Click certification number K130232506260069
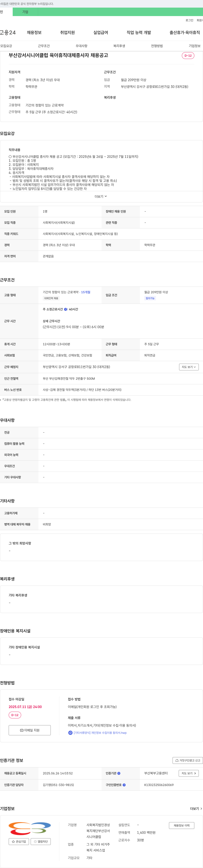Screen dimensions: 203x868 (159, 785)
